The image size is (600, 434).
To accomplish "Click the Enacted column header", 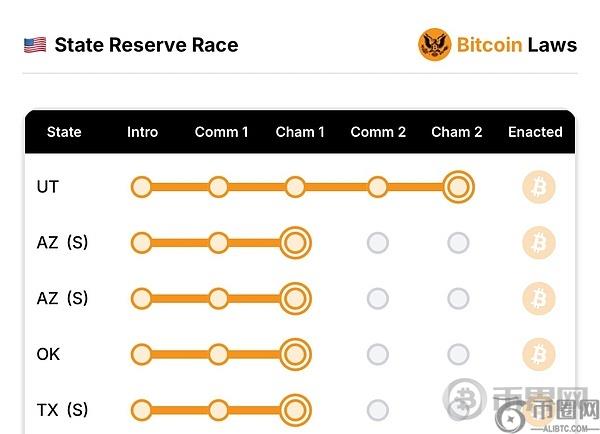I will [535, 132].
